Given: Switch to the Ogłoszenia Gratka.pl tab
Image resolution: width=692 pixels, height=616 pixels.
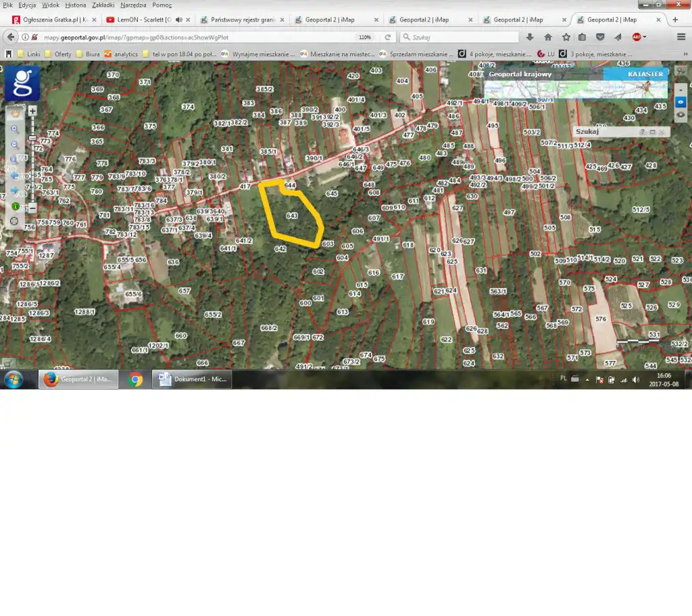Looking at the screenshot, I should point(51,20).
